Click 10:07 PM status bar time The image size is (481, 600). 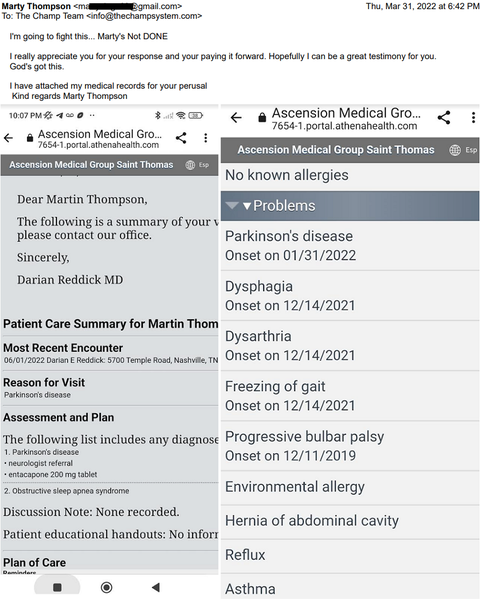pyautogui.click(x=25, y=116)
